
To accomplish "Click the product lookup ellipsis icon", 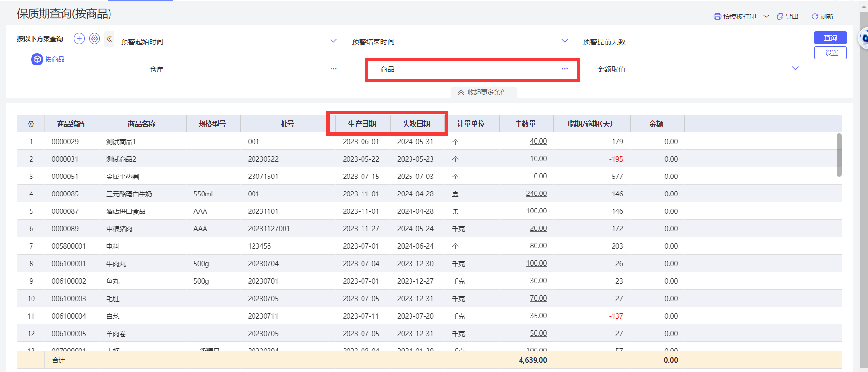I will 565,69.
